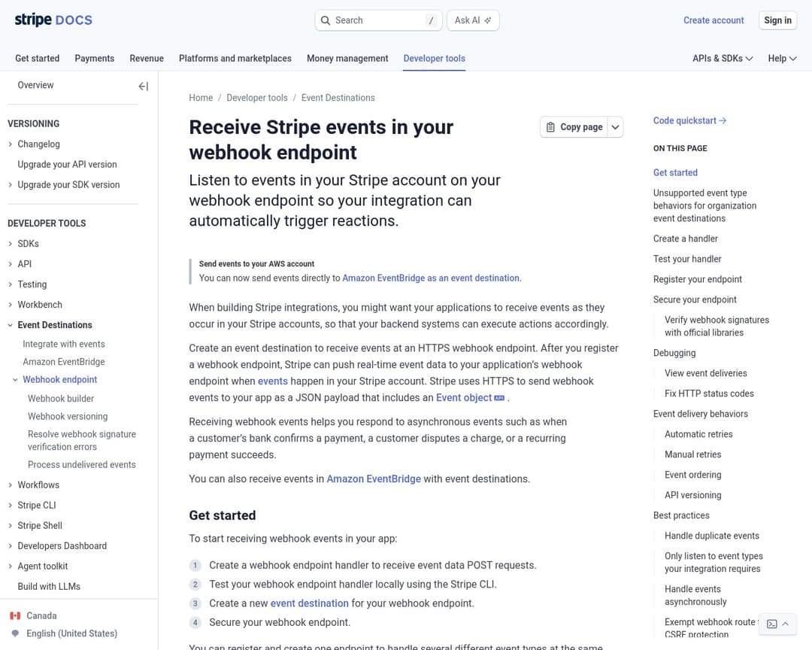812x650 pixels.
Task: Click the Home breadcrumb
Action: (x=201, y=98)
